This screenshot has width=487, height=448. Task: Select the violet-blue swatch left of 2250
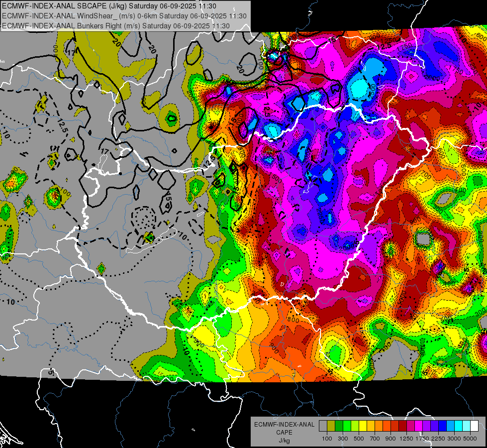435,426
